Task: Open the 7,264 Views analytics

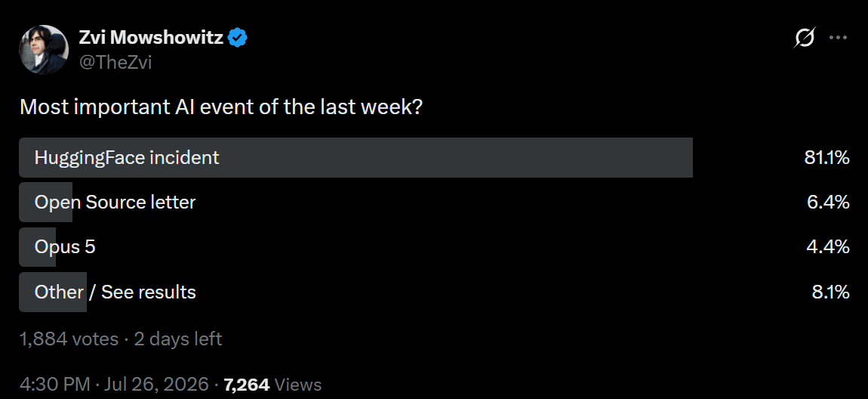Action: pyautogui.click(x=272, y=384)
